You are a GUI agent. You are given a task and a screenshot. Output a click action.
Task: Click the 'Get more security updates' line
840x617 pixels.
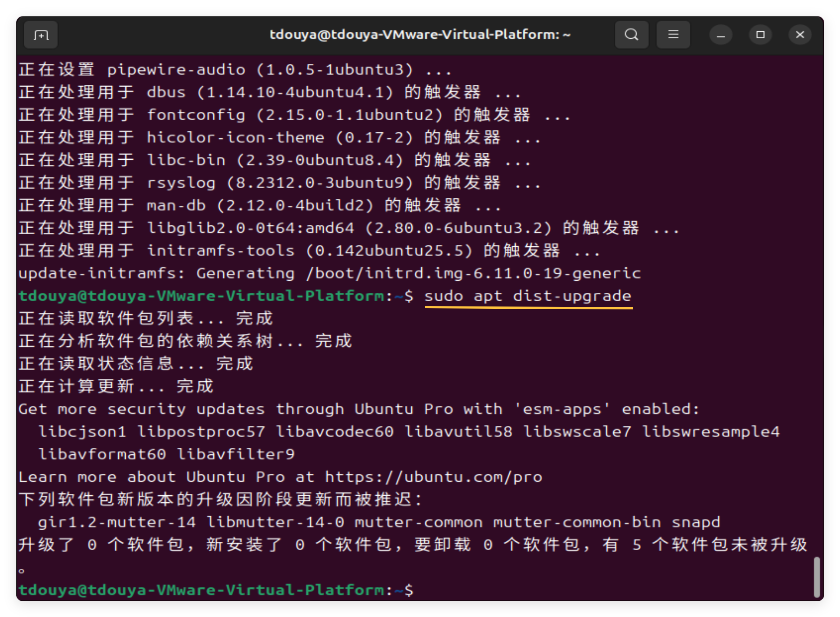pos(359,409)
